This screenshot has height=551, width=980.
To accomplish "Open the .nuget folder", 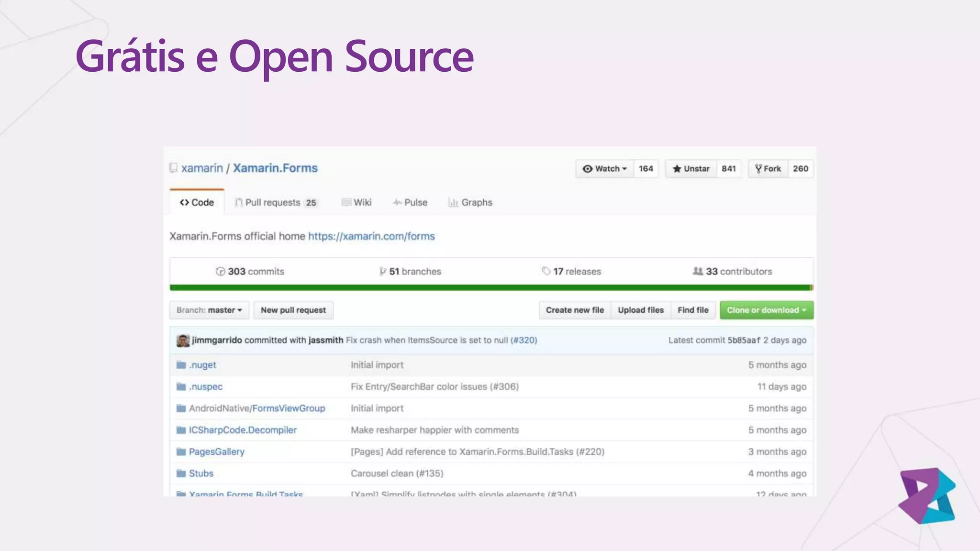I will click(202, 365).
